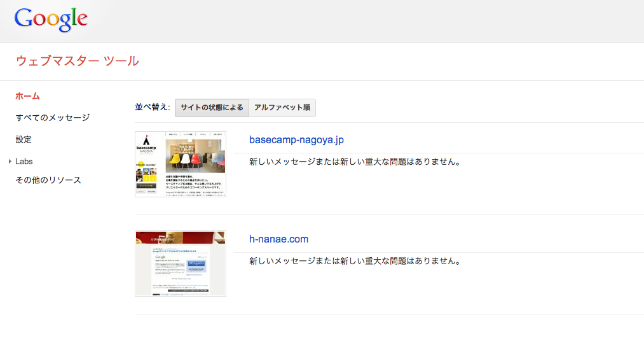The image size is (644, 345).
Task: Click the status message under h-nanae.com
Action: click(x=355, y=261)
